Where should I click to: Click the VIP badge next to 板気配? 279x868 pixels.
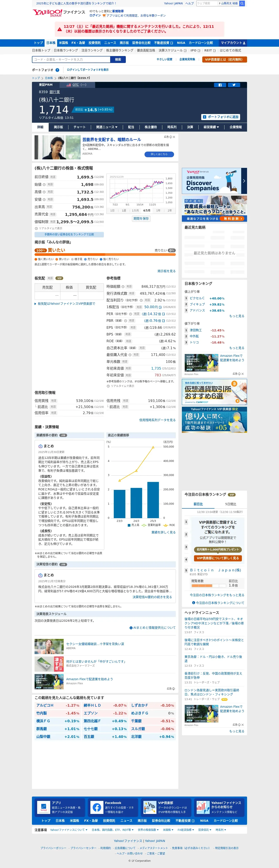click(59, 278)
